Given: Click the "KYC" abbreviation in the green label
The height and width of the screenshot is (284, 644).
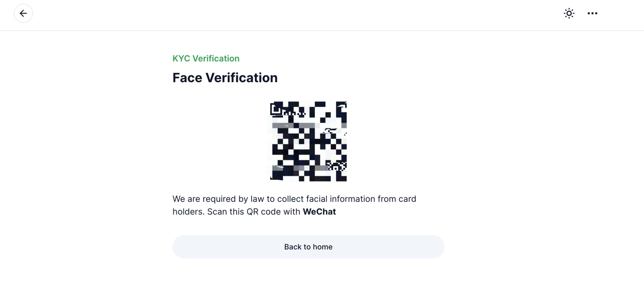Looking at the screenshot, I should pos(181,59).
